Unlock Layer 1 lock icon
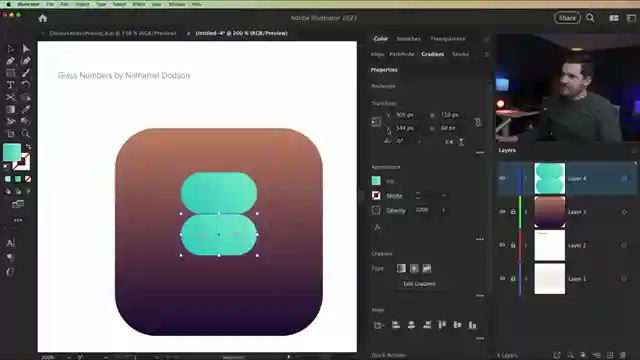This screenshot has width=640, height=360. click(x=513, y=278)
